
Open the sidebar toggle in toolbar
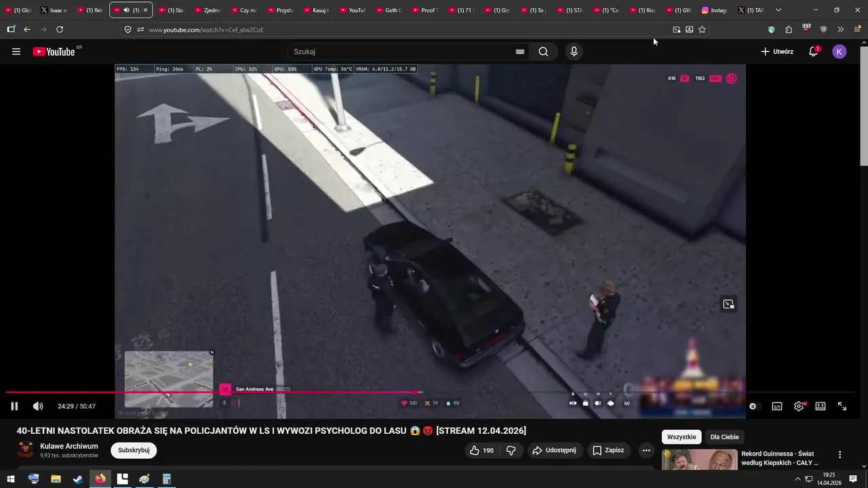click(x=11, y=29)
